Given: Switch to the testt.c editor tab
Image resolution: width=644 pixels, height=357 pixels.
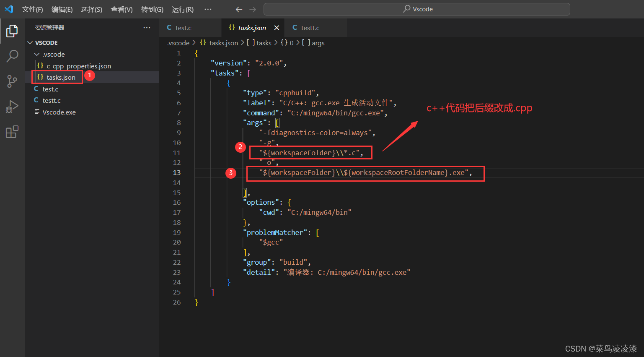Looking at the screenshot, I should point(316,28).
